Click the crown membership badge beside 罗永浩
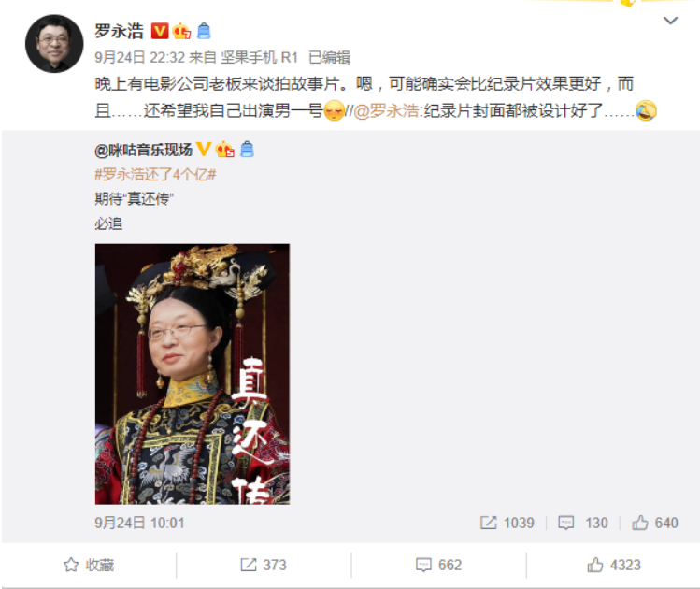Viewport: 700px width, 589px height. click(x=181, y=31)
